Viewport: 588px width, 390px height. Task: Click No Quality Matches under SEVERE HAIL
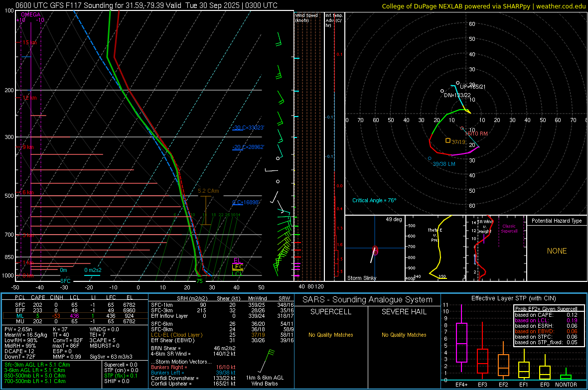point(404,335)
